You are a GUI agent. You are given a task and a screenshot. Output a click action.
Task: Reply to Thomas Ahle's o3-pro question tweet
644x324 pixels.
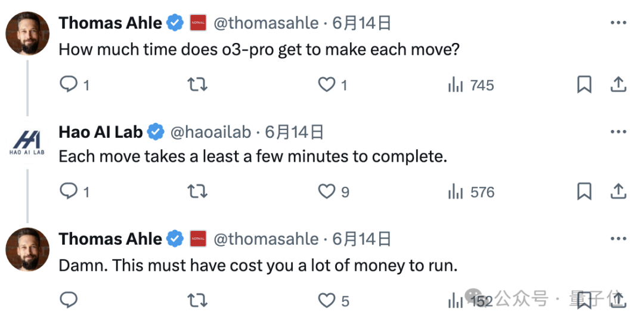(x=69, y=85)
